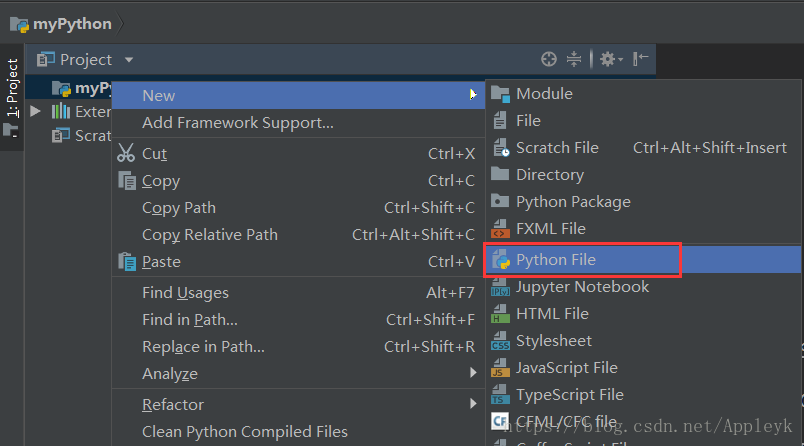804x446 pixels.
Task: Click the New submenu arrow
Action: (473, 95)
